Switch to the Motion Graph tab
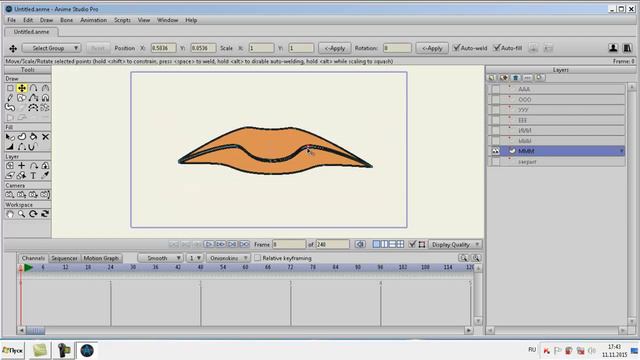The image size is (640, 360). tap(101, 258)
